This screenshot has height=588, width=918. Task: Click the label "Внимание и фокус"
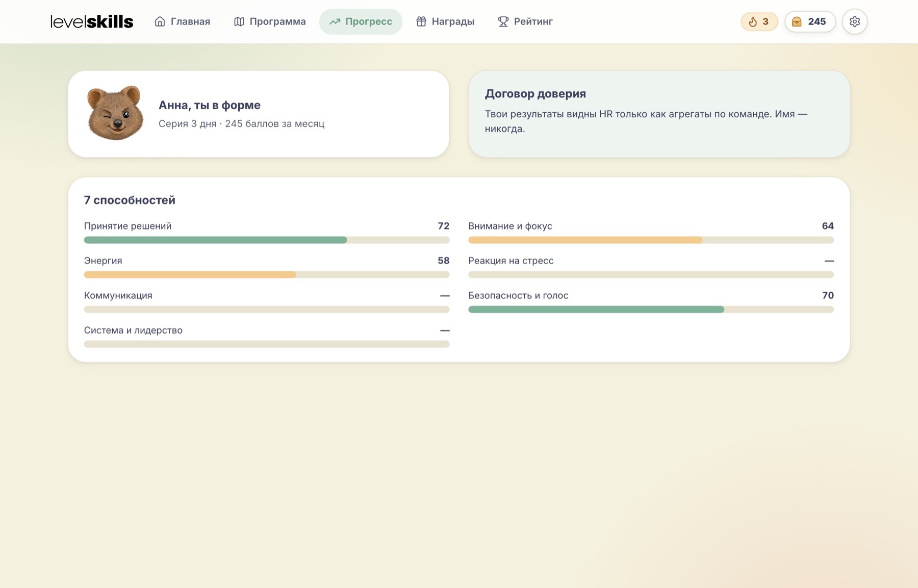(510, 226)
